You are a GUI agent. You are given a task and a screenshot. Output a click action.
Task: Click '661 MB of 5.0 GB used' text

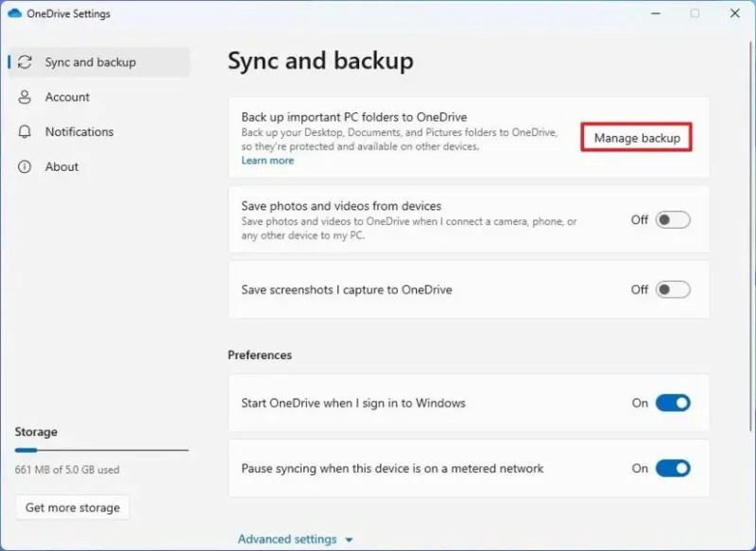67,470
